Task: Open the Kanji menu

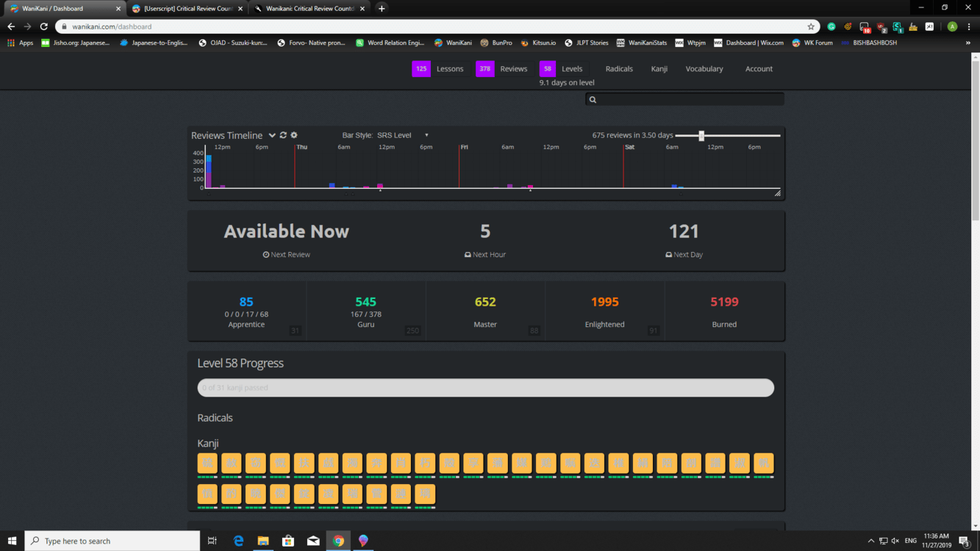Action: pos(659,69)
